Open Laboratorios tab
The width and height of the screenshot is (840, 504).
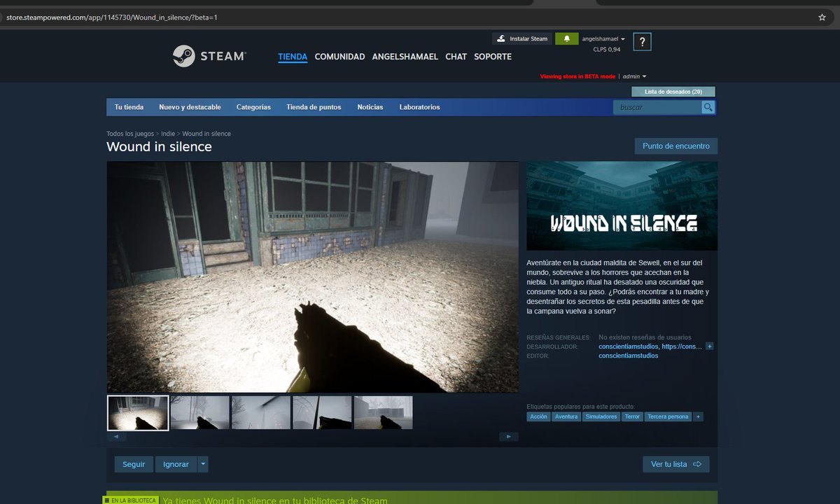click(x=419, y=107)
